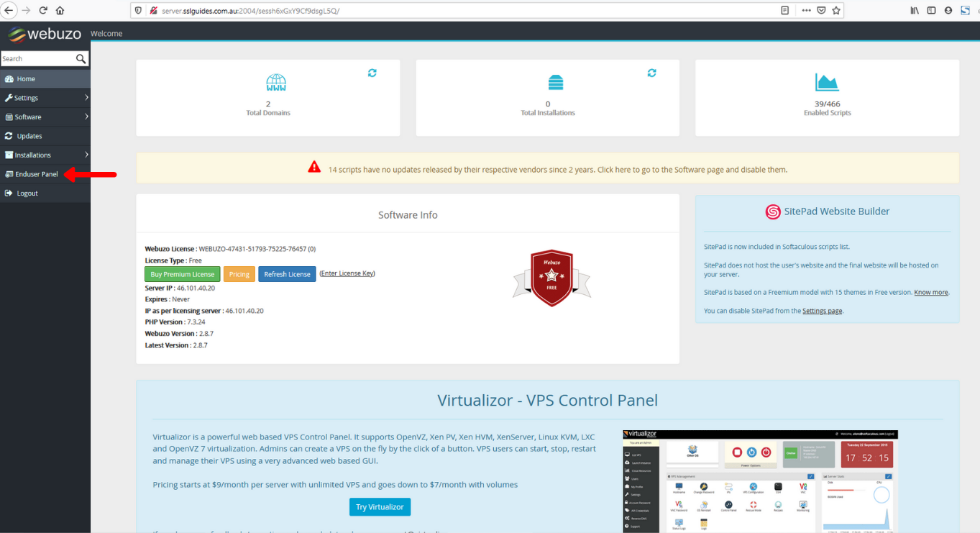Click the search magnifier icon

(81, 58)
